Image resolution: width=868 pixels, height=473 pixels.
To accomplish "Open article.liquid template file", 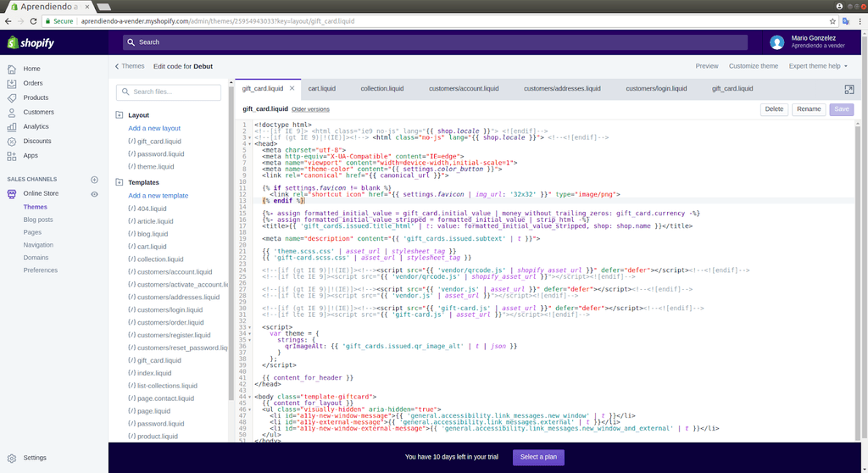I will [151, 221].
